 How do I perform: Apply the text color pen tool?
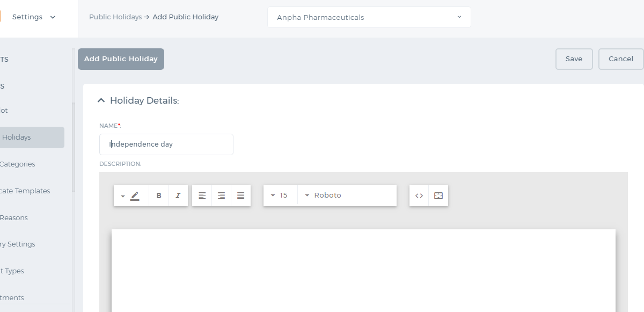point(135,195)
